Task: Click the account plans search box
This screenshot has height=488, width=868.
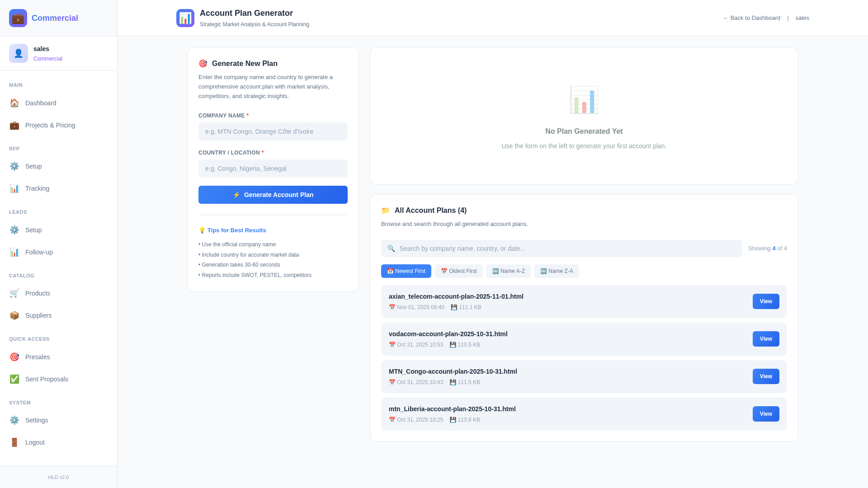Action: point(561,249)
